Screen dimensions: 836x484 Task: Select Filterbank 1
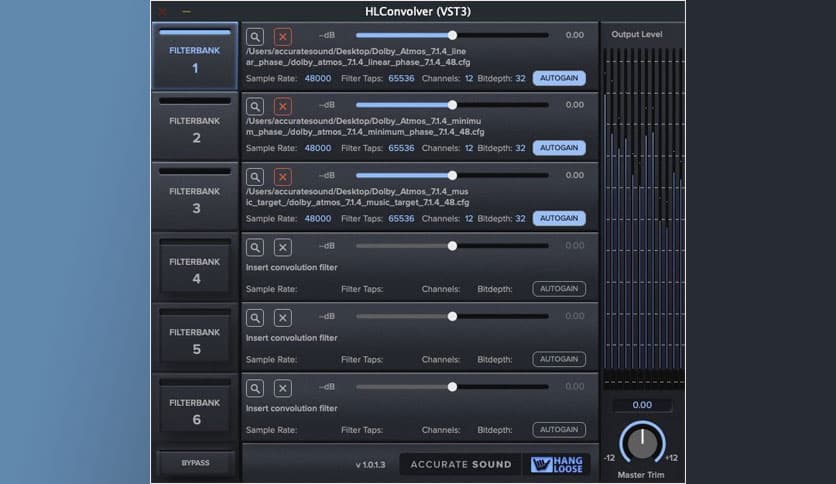(x=195, y=57)
